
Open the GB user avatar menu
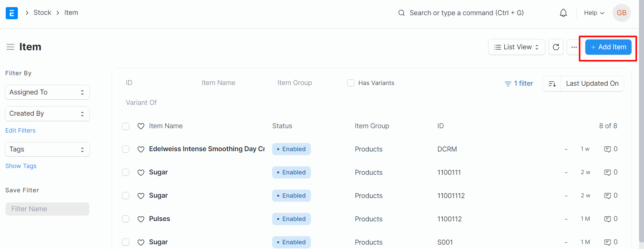click(621, 13)
